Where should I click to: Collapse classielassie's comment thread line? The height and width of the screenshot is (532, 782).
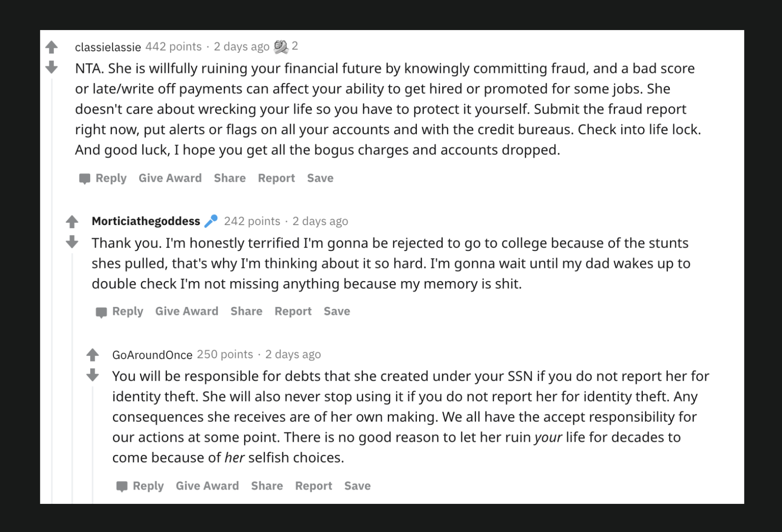[52, 274]
